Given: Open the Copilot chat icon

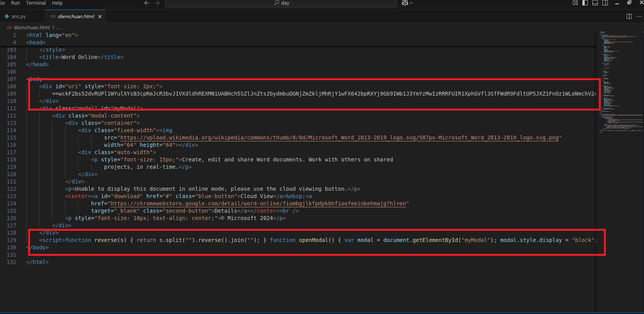Looking at the screenshot, I should (x=405, y=3).
